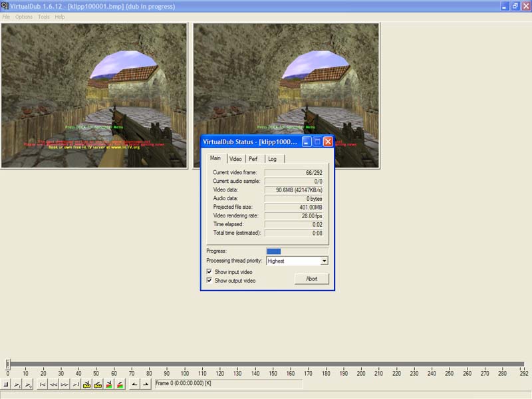Start output playback with the toolbar icon

[28, 384]
